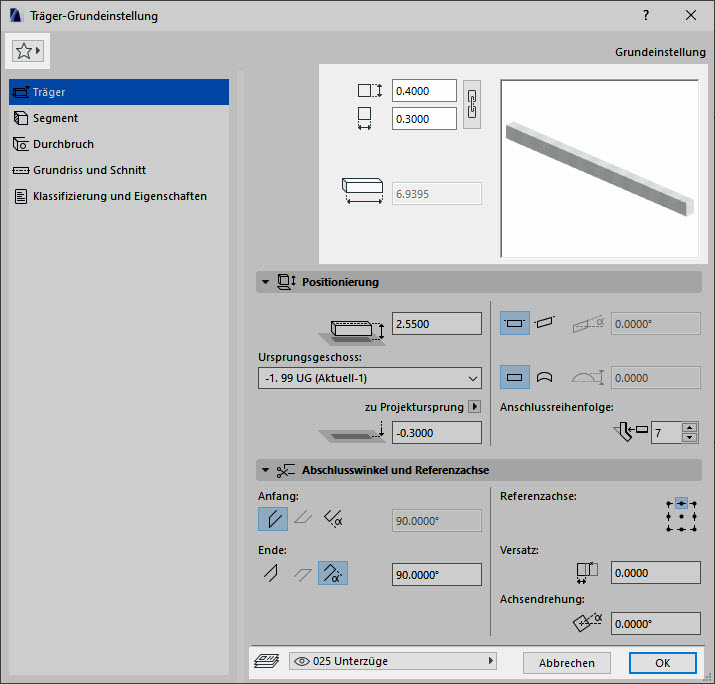Click the slant angle field 0.0000°
715x684 pixels.
pyautogui.click(x=655, y=324)
